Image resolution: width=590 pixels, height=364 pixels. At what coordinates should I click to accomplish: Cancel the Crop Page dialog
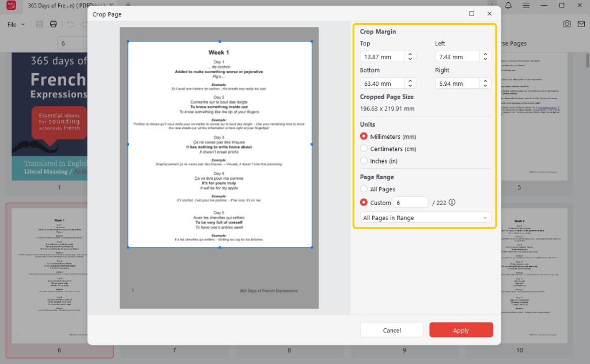coord(392,330)
